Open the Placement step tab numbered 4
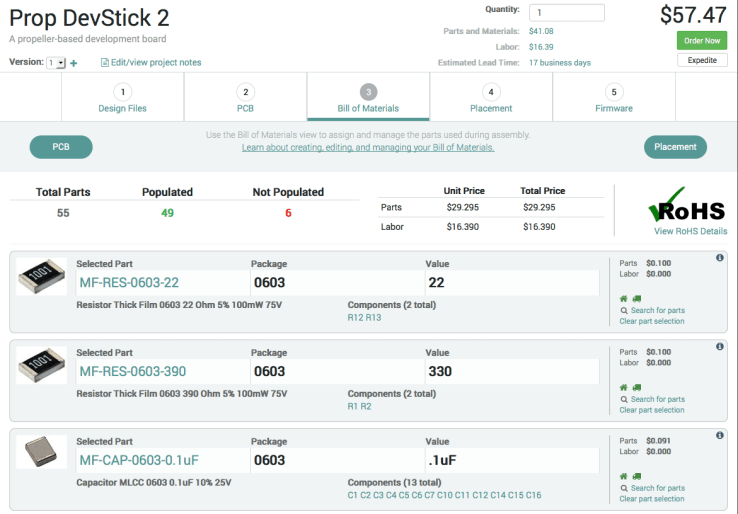The height and width of the screenshot is (514, 738). (491, 98)
